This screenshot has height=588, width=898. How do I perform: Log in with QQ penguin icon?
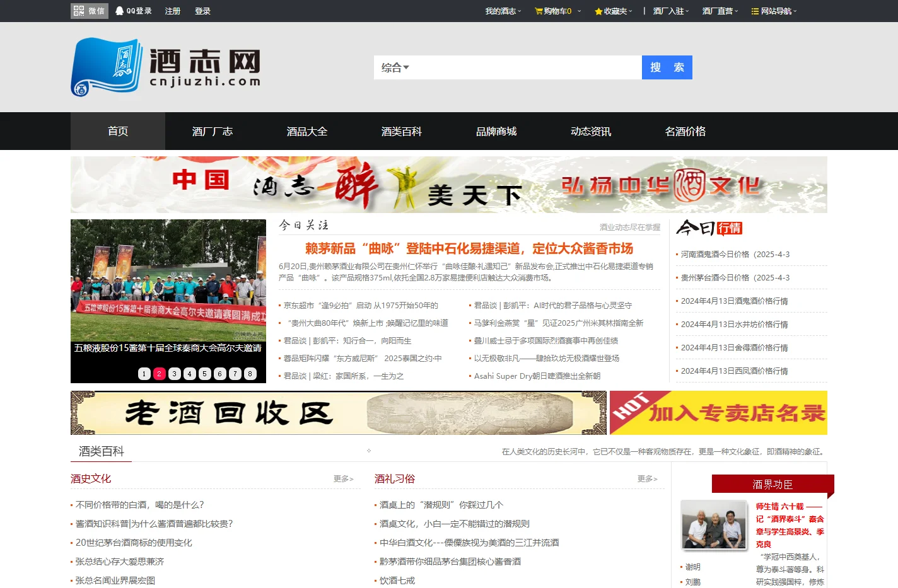pos(134,11)
